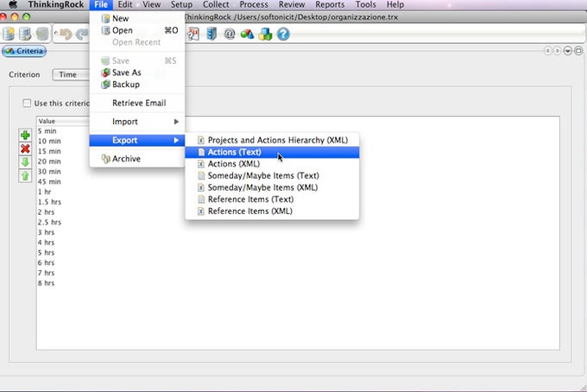
Task: Click the blue filing cabinet toolbar icon
Action: 211,34
